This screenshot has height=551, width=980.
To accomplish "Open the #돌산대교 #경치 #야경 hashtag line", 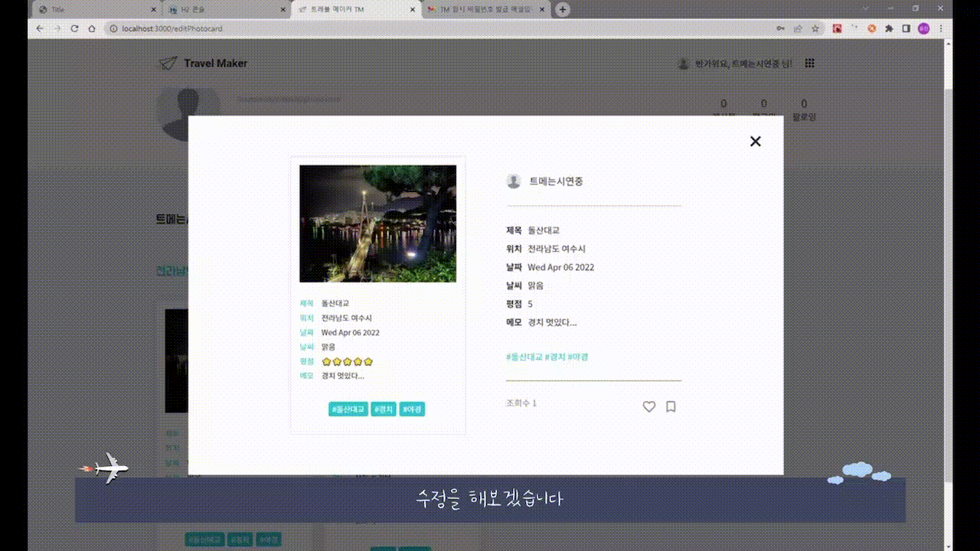I will click(x=547, y=357).
